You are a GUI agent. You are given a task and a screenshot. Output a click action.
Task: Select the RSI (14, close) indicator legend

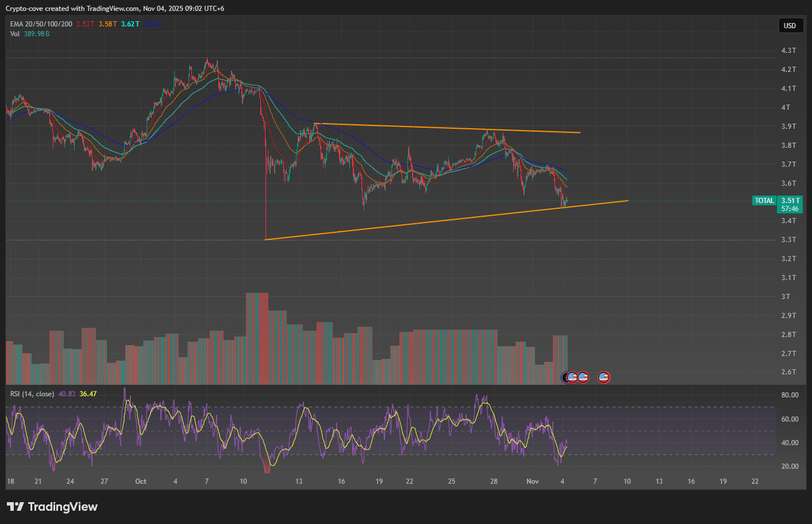point(32,394)
